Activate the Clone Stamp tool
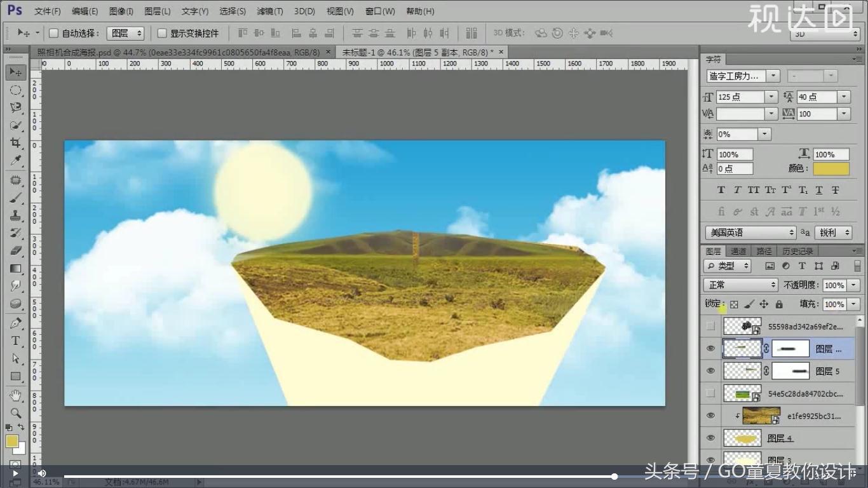The width and height of the screenshot is (868, 488). pos(15,215)
